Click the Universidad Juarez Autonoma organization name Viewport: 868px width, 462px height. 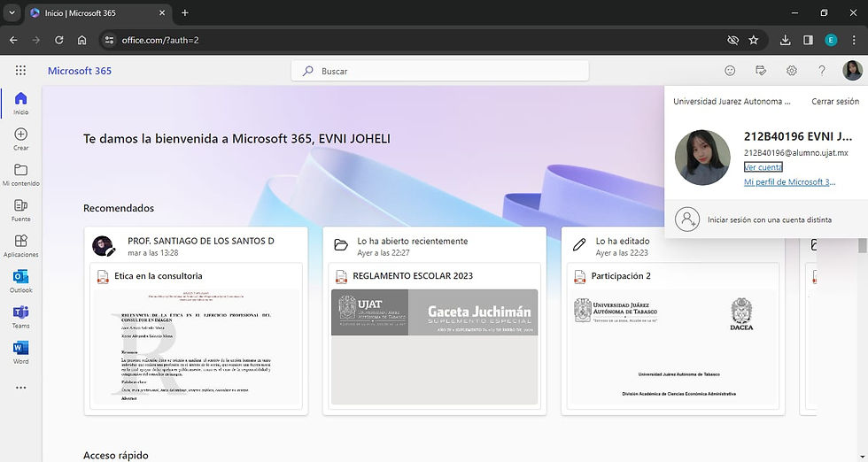pos(732,101)
